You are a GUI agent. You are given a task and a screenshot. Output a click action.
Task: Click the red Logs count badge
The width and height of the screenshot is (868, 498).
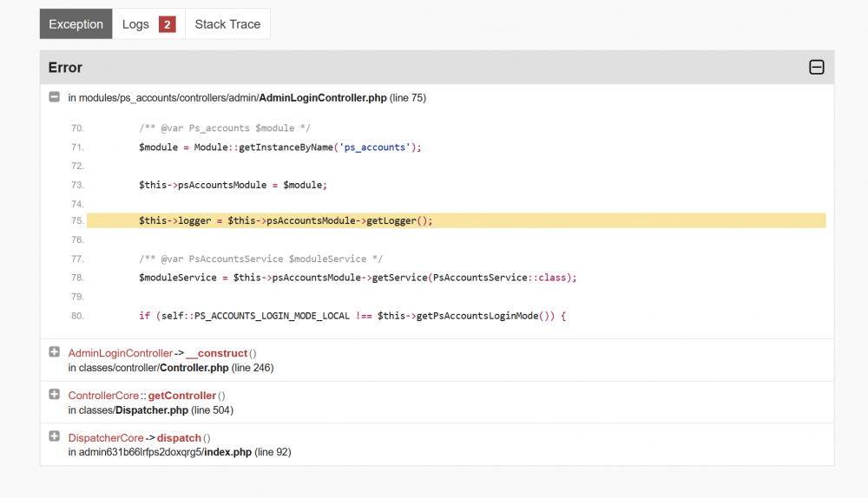point(168,24)
